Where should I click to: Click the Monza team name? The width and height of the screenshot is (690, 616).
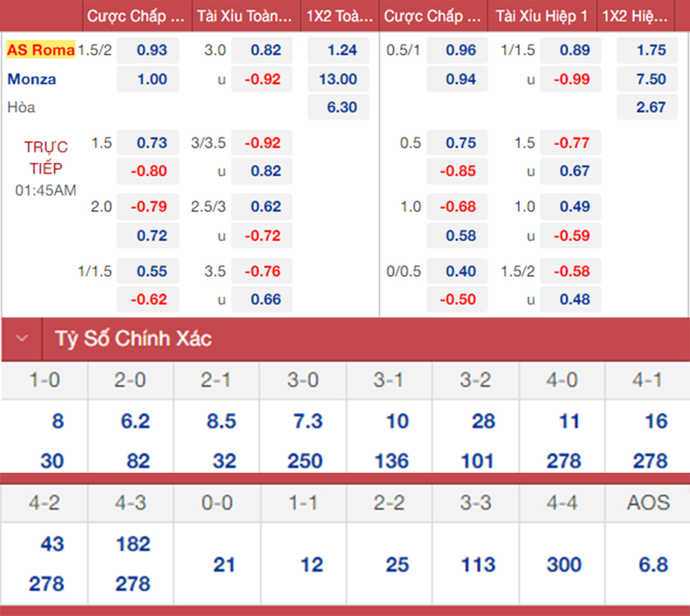pos(32,79)
